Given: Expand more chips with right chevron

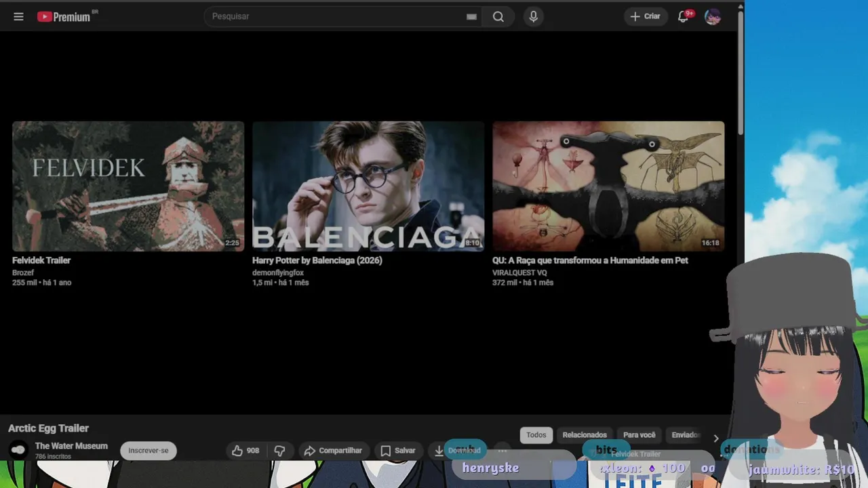Looking at the screenshot, I should pyautogui.click(x=715, y=439).
